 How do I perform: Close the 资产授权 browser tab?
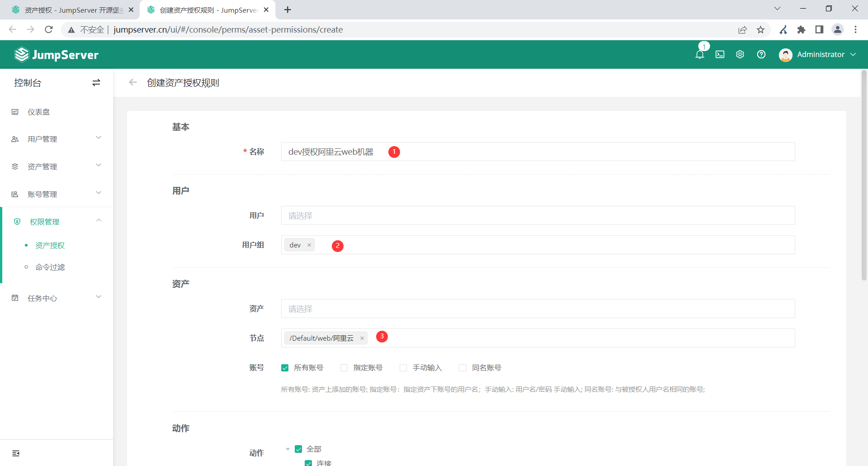tap(131, 10)
